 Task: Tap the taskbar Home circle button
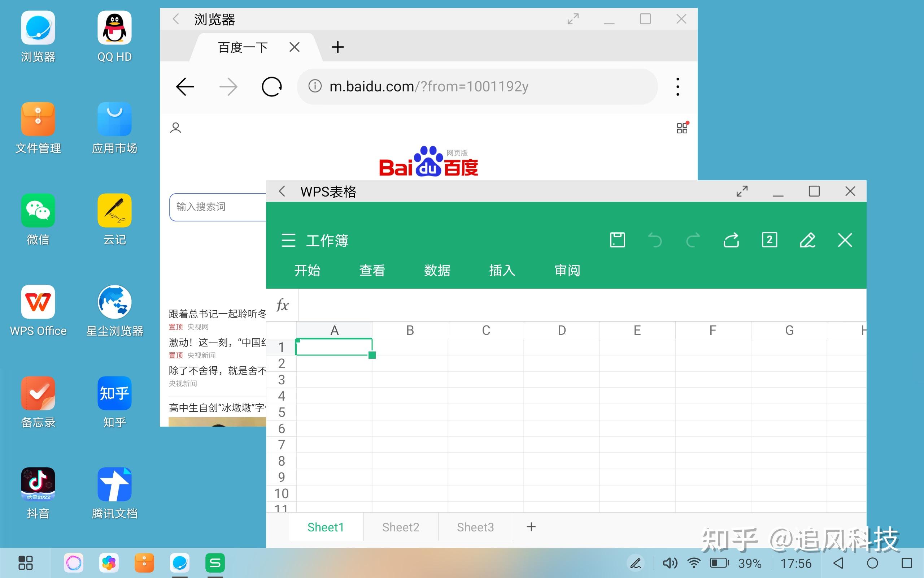(x=872, y=563)
